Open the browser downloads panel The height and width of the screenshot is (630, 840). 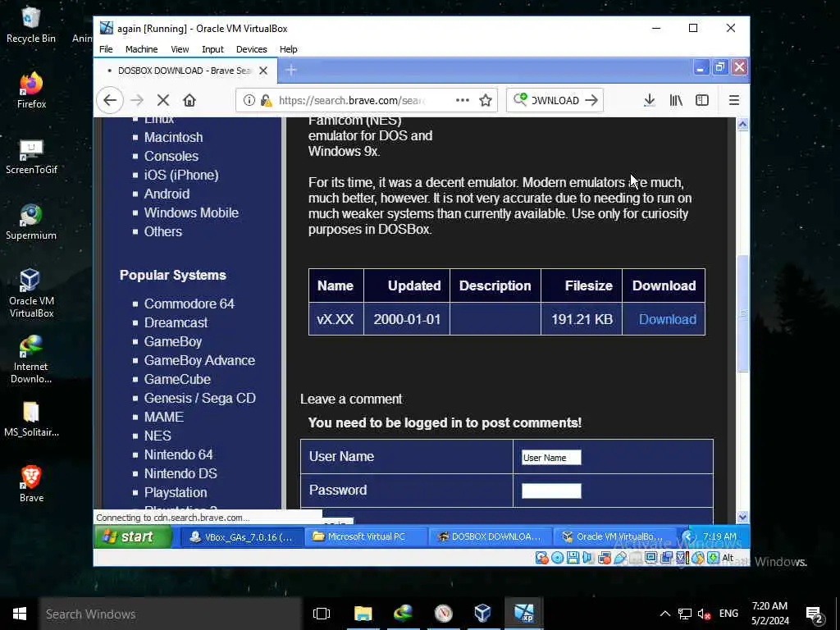[x=649, y=100]
